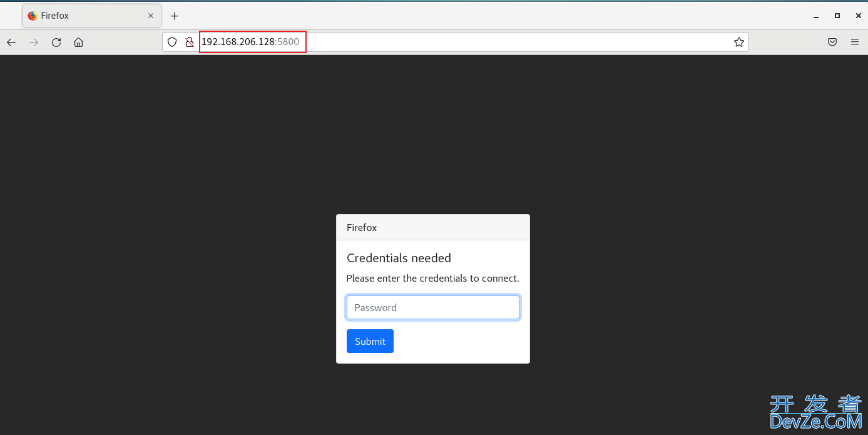Go back one page
Viewport: 868px width, 435px height.
point(11,43)
